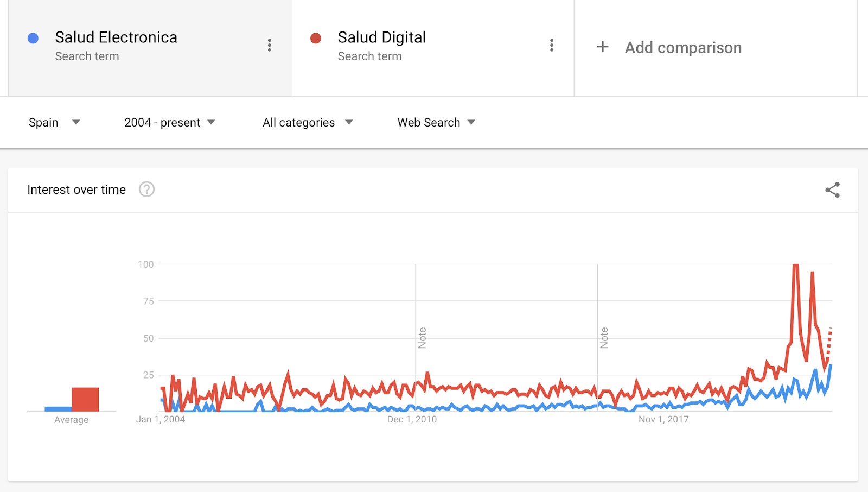Click the Note marker near Dec 1, 2010

point(422,338)
